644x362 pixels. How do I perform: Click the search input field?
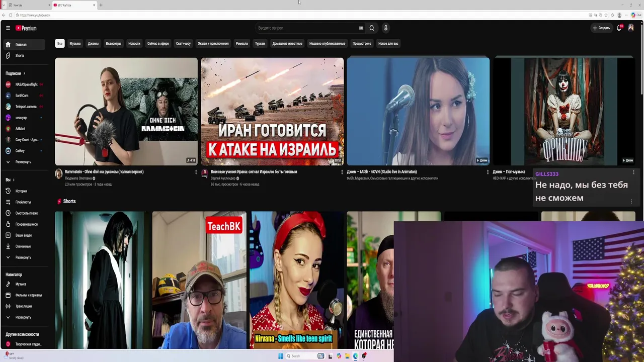(x=306, y=28)
